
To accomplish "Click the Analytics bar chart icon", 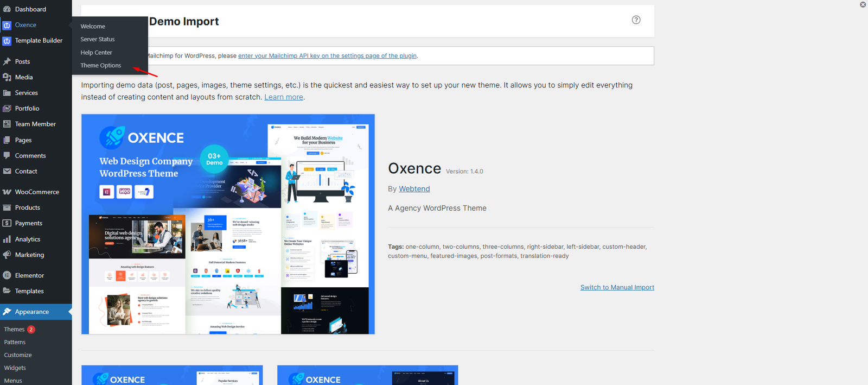I will pyautogui.click(x=7, y=239).
